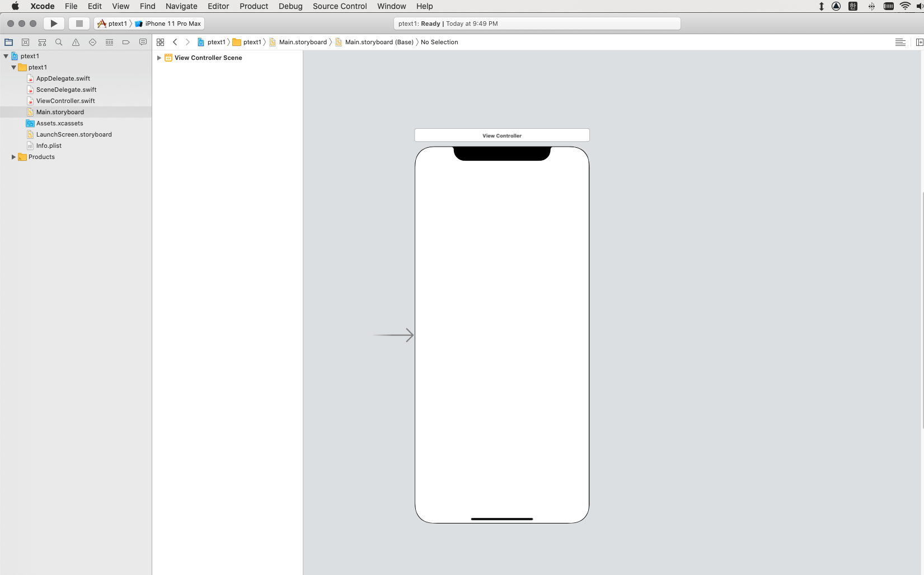Open the Source Control navigator
Screen dimensions: 924x575
click(25, 42)
